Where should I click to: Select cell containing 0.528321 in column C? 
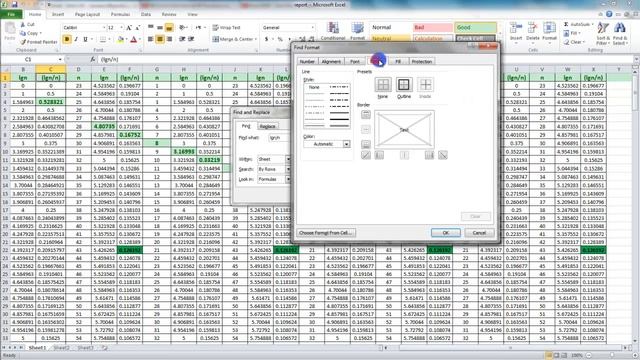click(x=51, y=102)
